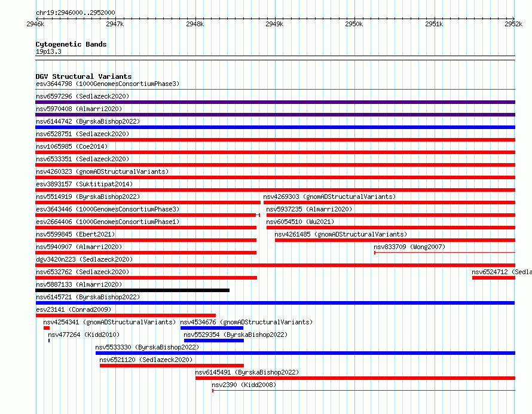This screenshot has width=532, height=414.
Task: Click the red bar under esv23141
Action: pyautogui.click(x=126, y=315)
